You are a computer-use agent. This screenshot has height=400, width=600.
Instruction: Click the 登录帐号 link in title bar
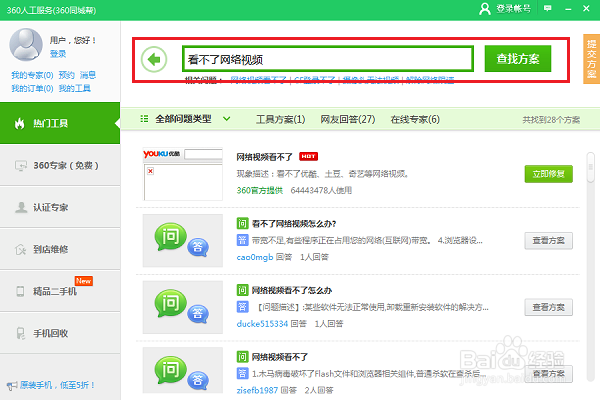click(514, 9)
